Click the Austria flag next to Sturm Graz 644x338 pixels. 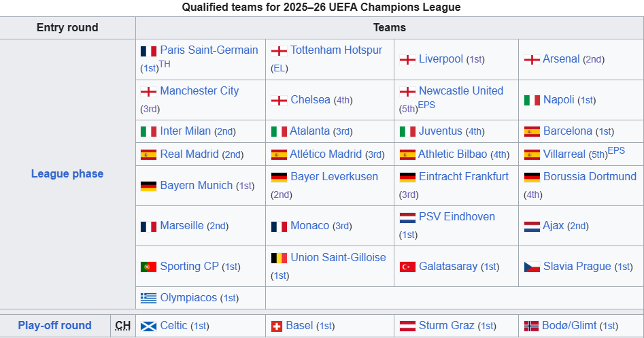[x=407, y=326]
